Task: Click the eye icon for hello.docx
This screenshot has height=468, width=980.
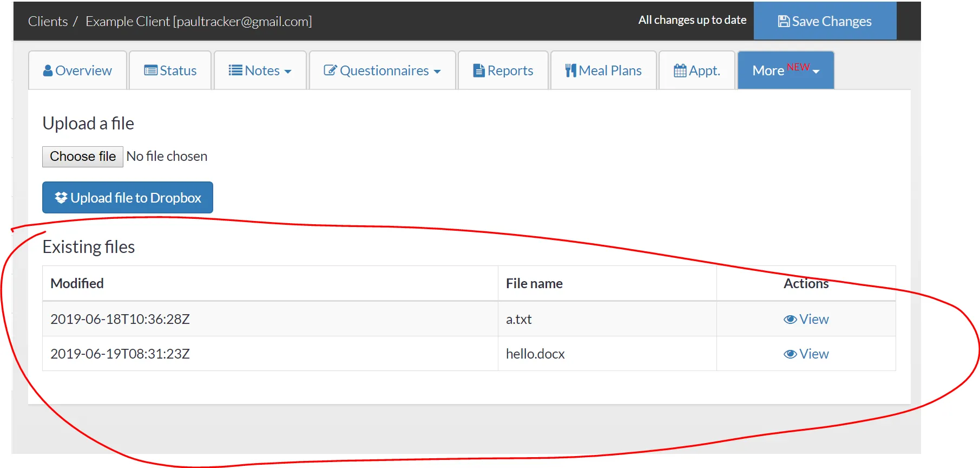Action: pyautogui.click(x=790, y=354)
